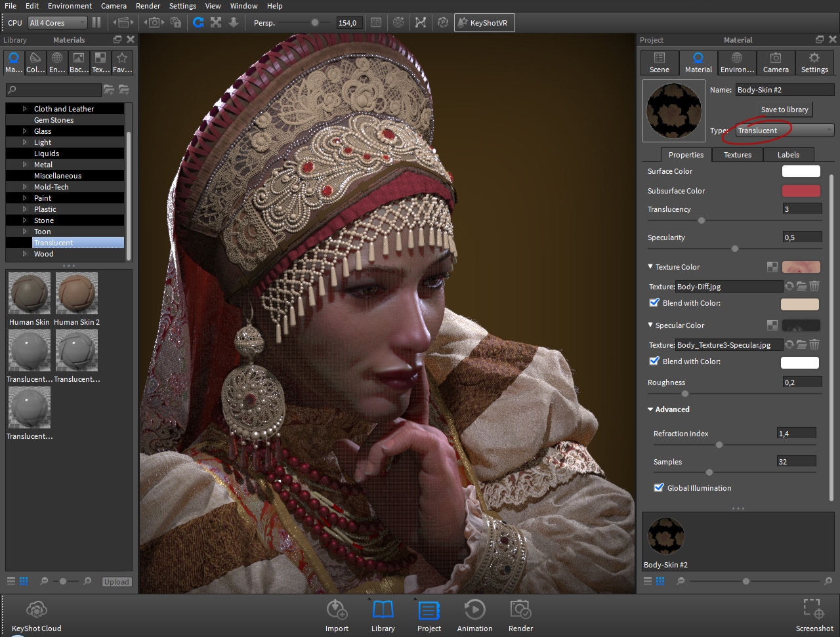Image resolution: width=840 pixels, height=637 pixels.
Task: Toggle Specular Color map checker icon
Action: pos(772,325)
